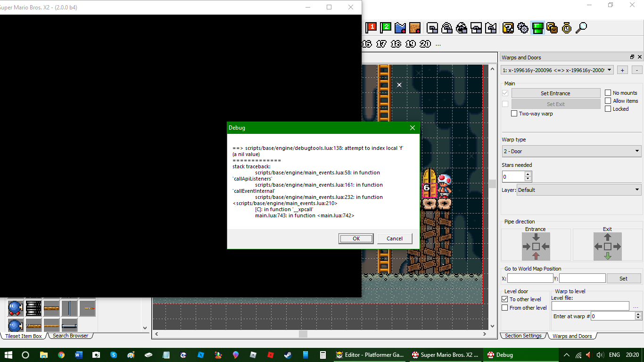Select the horizontal blue pipe tile
This screenshot has width=644, height=362.
[69, 325]
